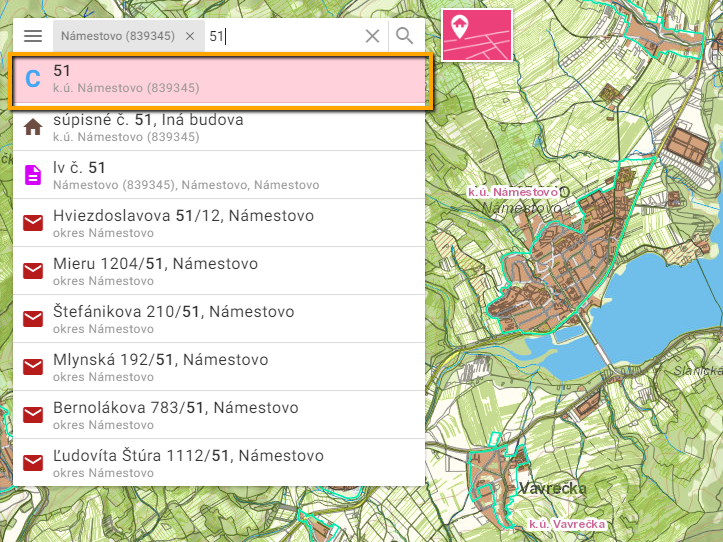Open the pink map layer switcher
The height and width of the screenshot is (542, 723).
pyautogui.click(x=477, y=35)
